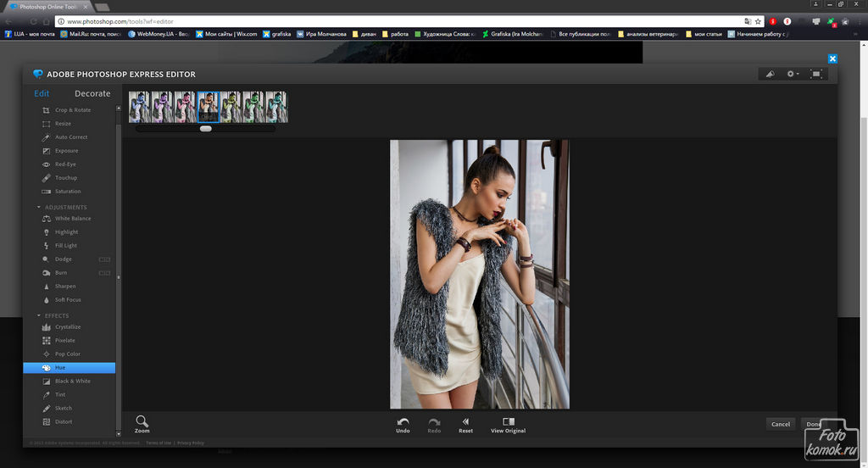Viewport: 868px width, 468px height.
Task: Select the blue hue thumbnail
Action: tap(140, 107)
